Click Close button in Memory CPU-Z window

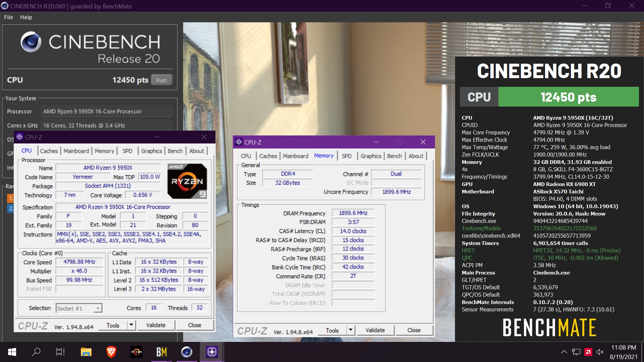pyautogui.click(x=414, y=330)
